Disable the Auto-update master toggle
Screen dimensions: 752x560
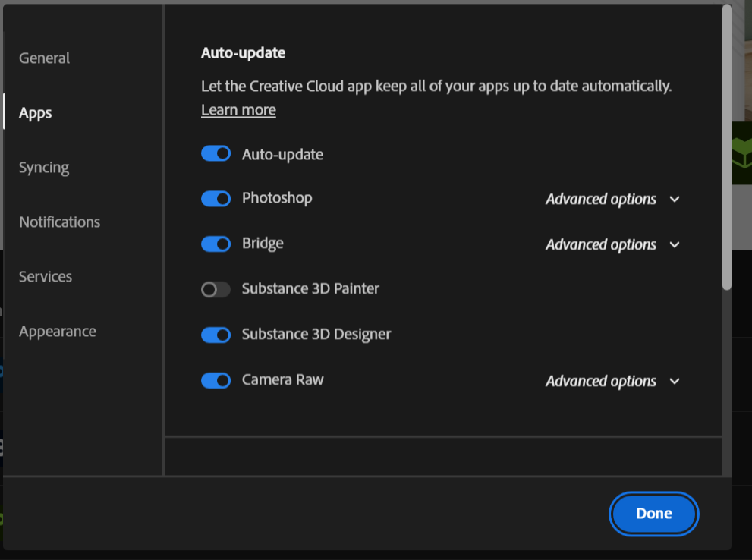[216, 153]
